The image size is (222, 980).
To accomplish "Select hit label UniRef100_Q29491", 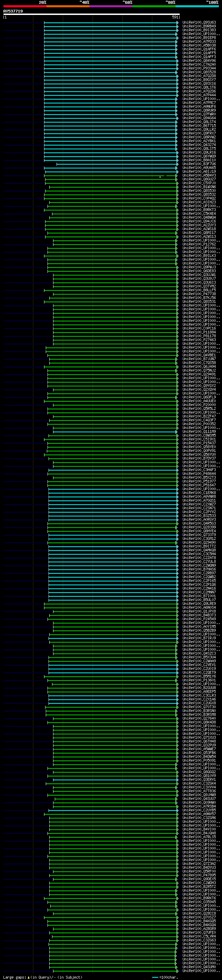I will (199, 374).
